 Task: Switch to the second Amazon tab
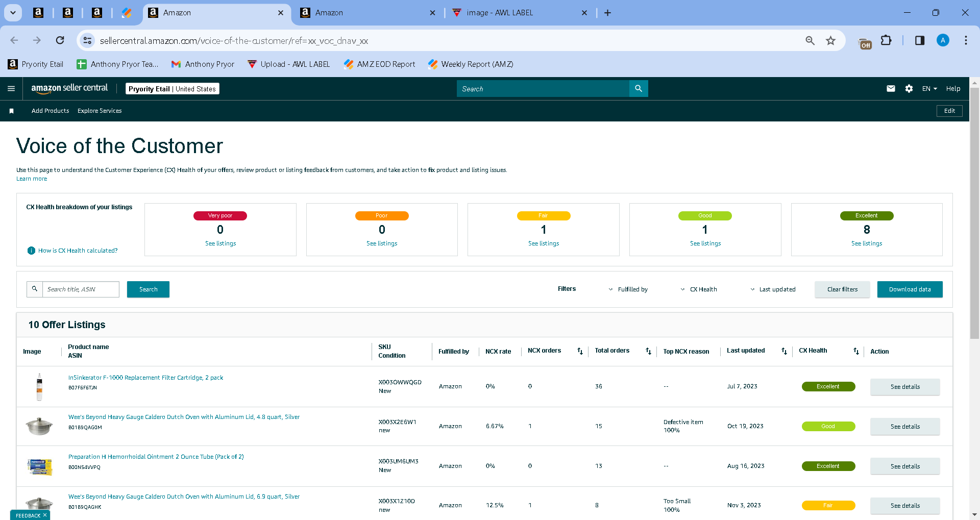point(367,13)
